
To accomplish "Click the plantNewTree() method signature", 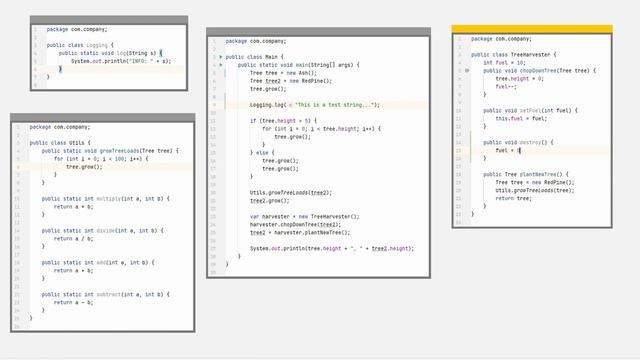I will click(526, 174).
